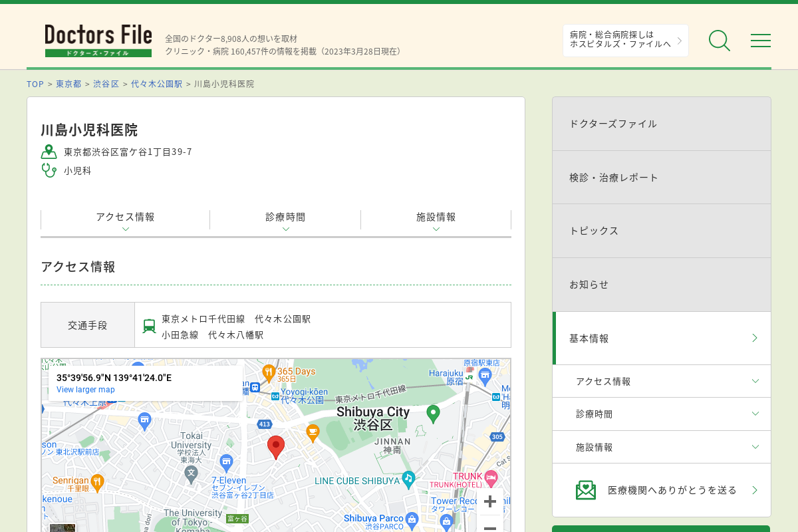Viewport: 798px width, 532px height.
Task: Zoom in the map with plus button
Action: pos(490,501)
